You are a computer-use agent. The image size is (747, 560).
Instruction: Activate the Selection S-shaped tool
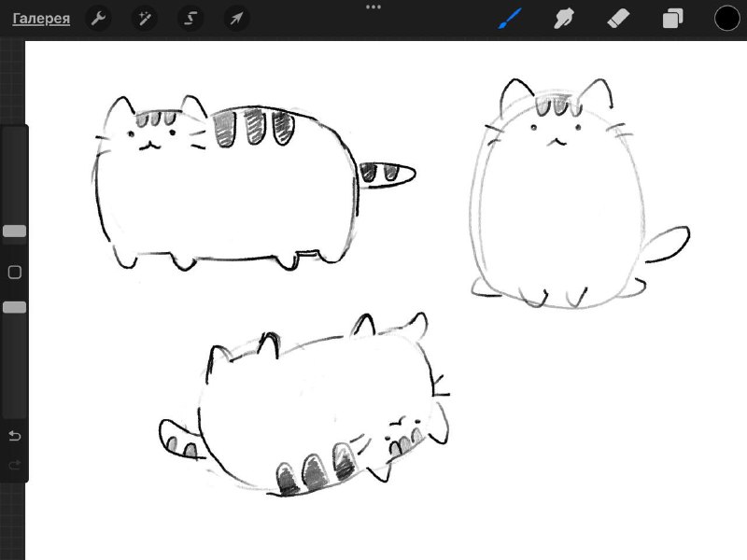tap(190, 19)
